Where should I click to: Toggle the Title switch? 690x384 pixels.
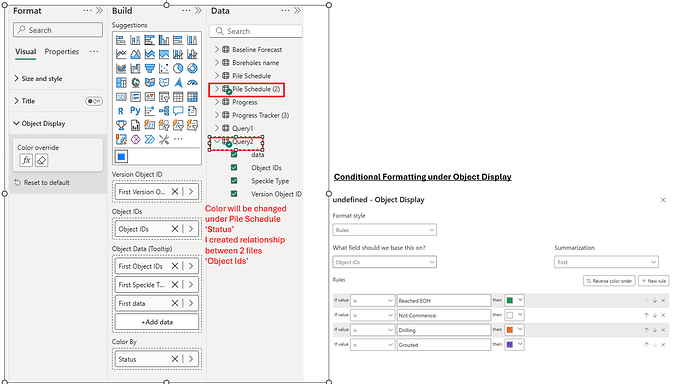(x=94, y=101)
